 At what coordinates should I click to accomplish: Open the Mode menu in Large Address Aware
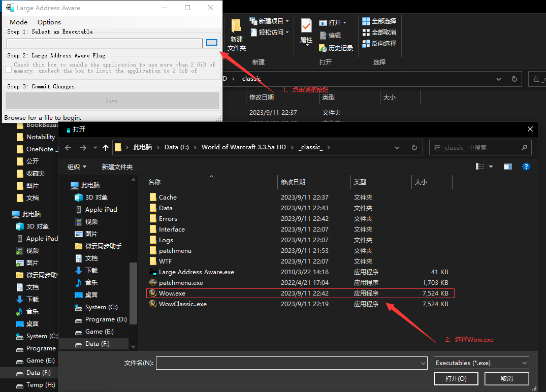[18, 22]
